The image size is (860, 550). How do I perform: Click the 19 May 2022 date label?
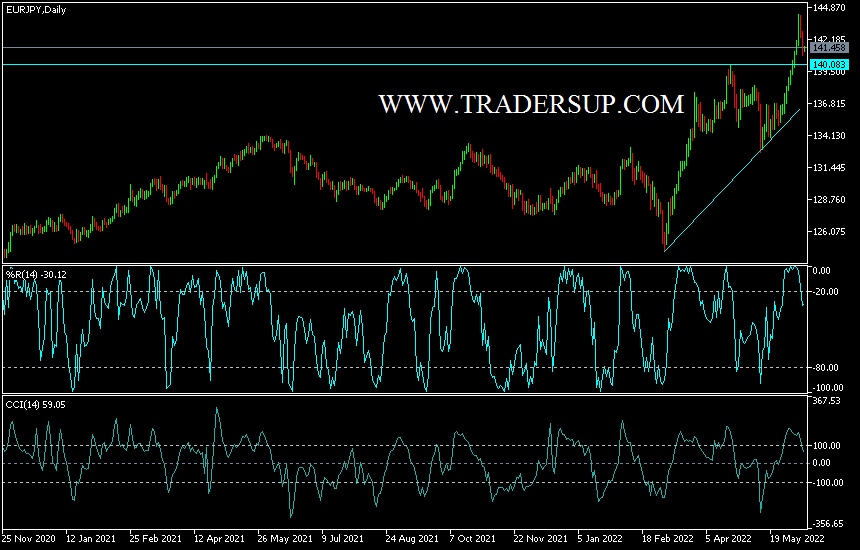pyautogui.click(x=797, y=538)
